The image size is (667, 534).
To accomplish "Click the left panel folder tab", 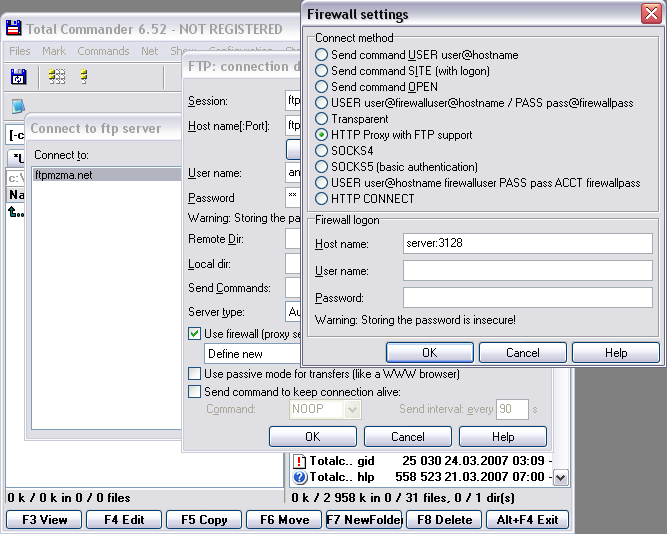I will point(17,158).
